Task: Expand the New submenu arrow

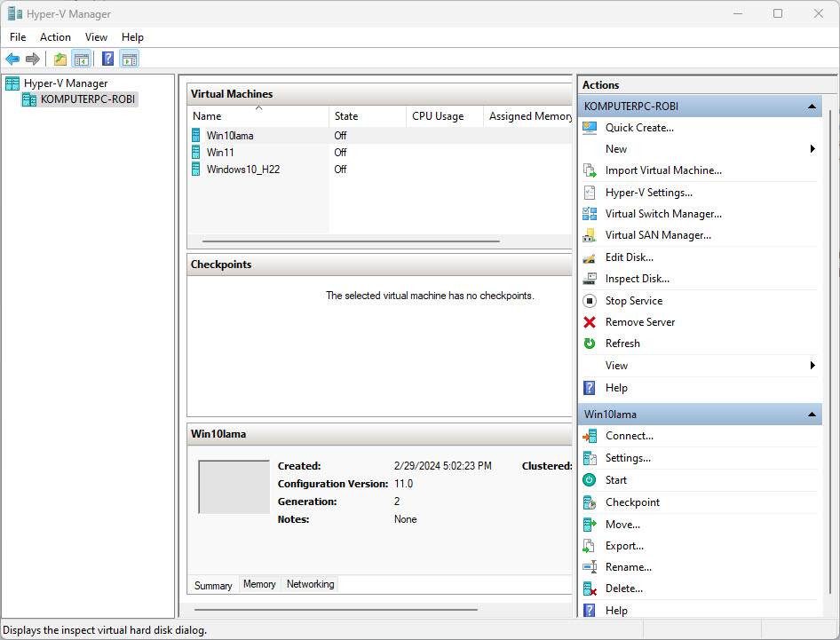Action: (812, 148)
